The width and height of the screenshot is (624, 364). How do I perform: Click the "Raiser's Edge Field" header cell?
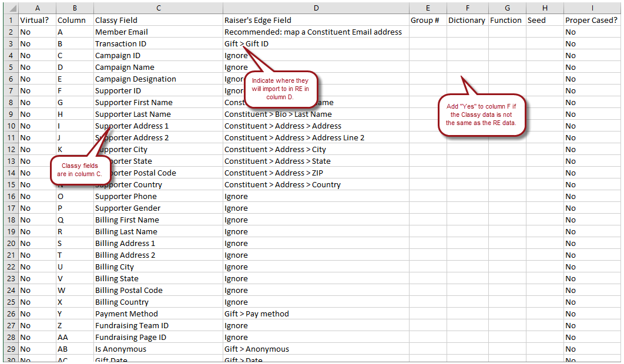(x=316, y=21)
